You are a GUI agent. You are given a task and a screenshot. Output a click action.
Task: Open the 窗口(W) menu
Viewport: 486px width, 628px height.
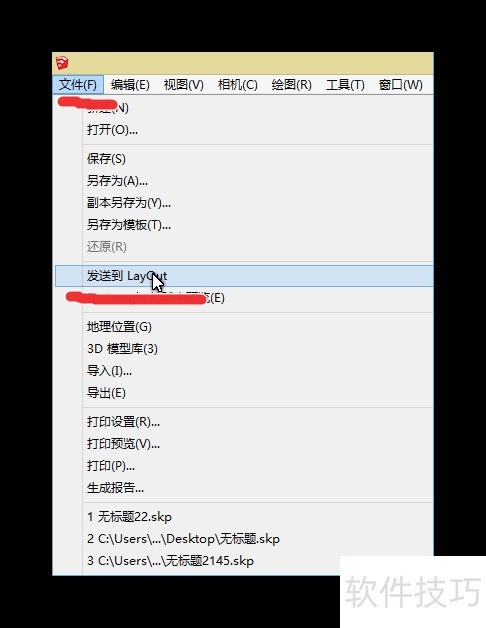point(400,85)
